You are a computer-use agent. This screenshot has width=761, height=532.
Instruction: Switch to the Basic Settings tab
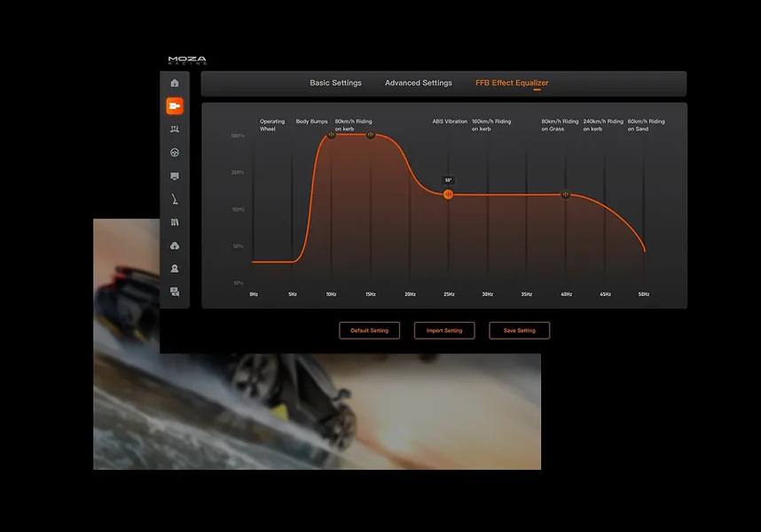coord(335,83)
